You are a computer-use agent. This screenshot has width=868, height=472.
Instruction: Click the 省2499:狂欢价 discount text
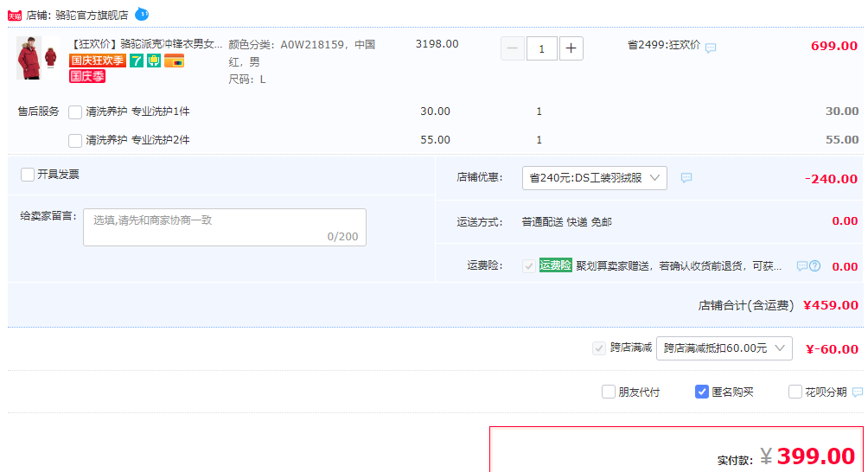(x=664, y=45)
